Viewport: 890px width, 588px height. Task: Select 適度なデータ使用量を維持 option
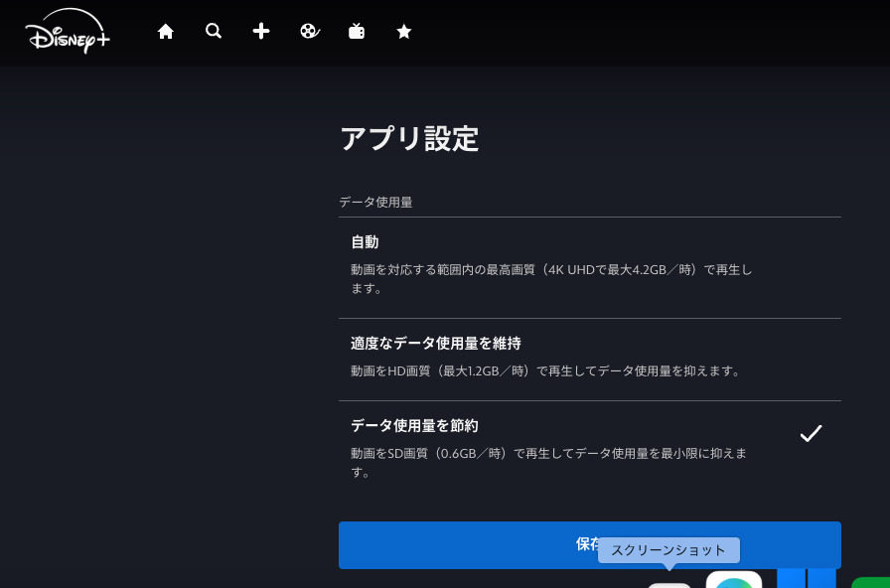tap(589, 356)
